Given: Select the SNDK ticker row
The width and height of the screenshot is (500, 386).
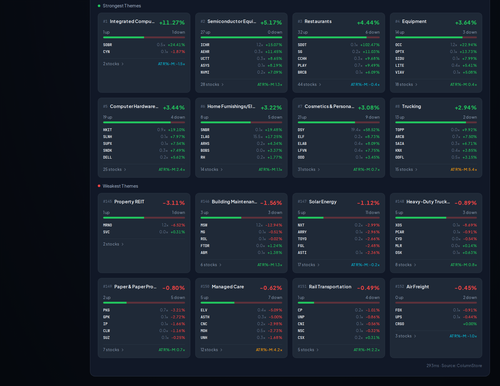Looking at the screenshot, I should point(144,150).
